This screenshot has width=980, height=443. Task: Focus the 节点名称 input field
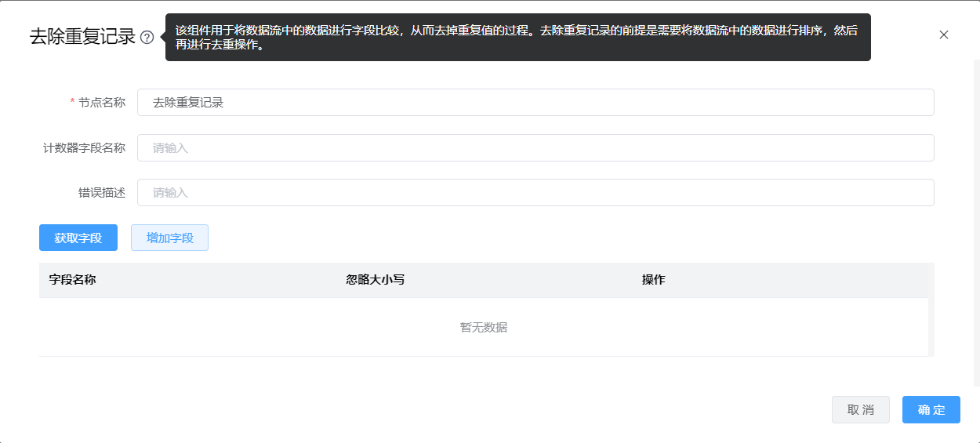[535, 103]
